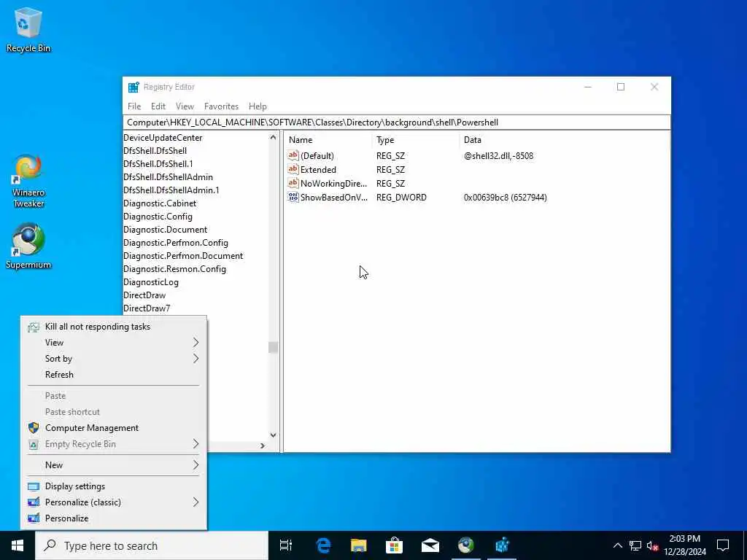Click the data value 0x00639bc8 (6527944)
747x560 pixels.
pyautogui.click(x=505, y=197)
